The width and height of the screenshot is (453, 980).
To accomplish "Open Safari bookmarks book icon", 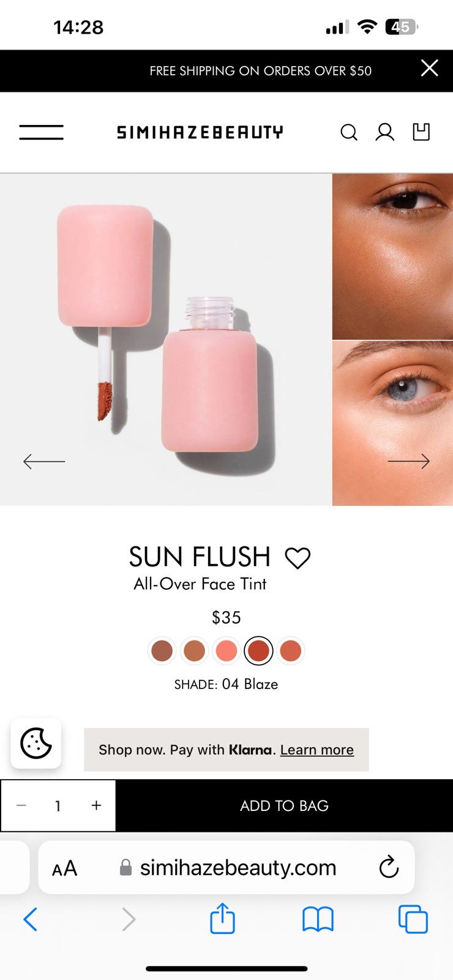I will pos(318,919).
